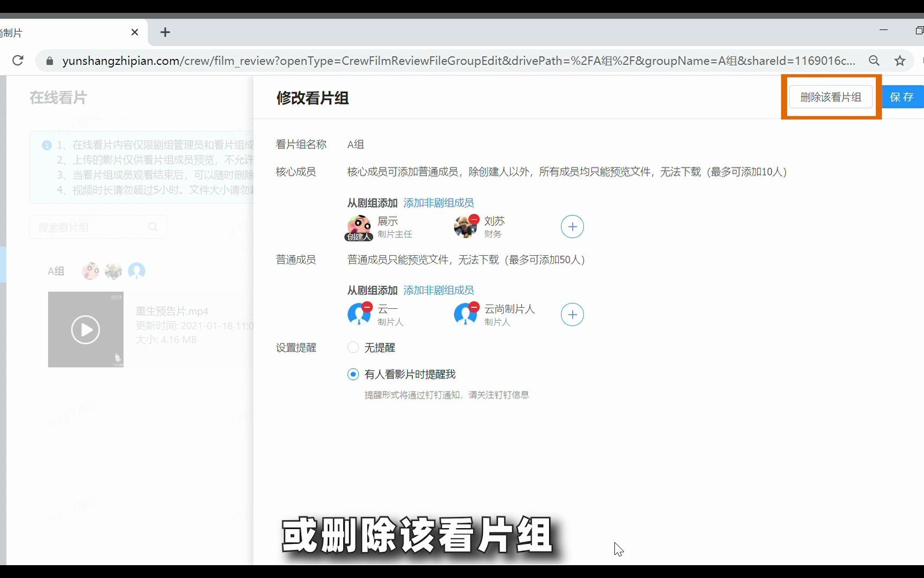This screenshot has width=924, height=578.
Task: Remove 云一 with the red minus badge
Action: coord(367,307)
